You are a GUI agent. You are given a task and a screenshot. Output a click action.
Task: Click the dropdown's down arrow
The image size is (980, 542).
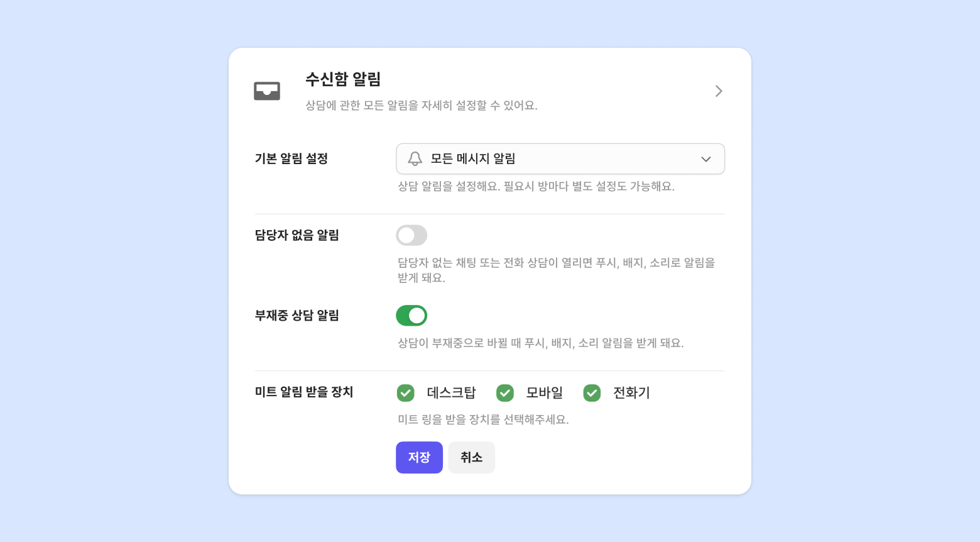pyautogui.click(x=706, y=159)
